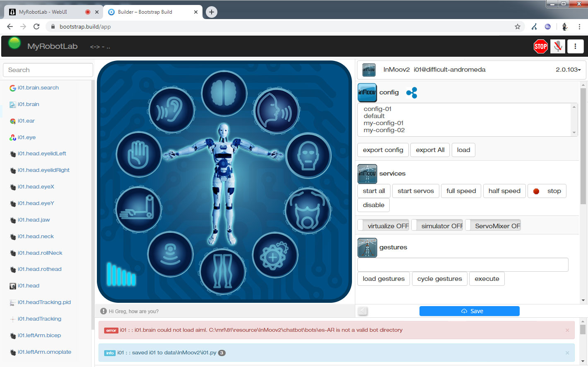Click the start servos button
This screenshot has height=367, width=588.
coord(416,191)
